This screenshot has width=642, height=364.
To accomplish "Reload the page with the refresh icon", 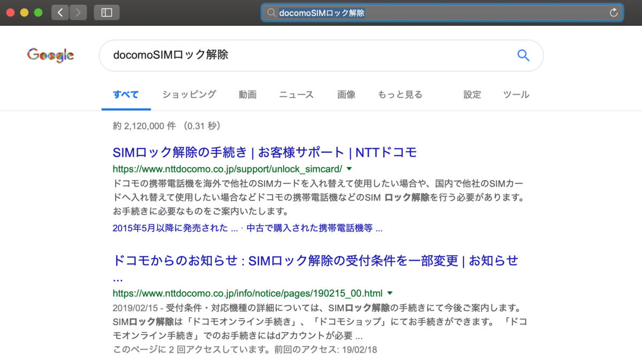I will pos(614,13).
